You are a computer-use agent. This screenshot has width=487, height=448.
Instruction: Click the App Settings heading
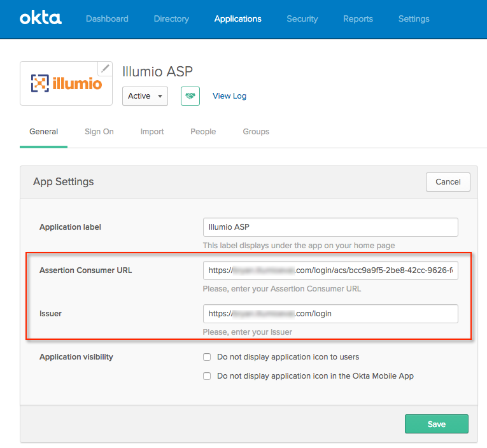[64, 181]
